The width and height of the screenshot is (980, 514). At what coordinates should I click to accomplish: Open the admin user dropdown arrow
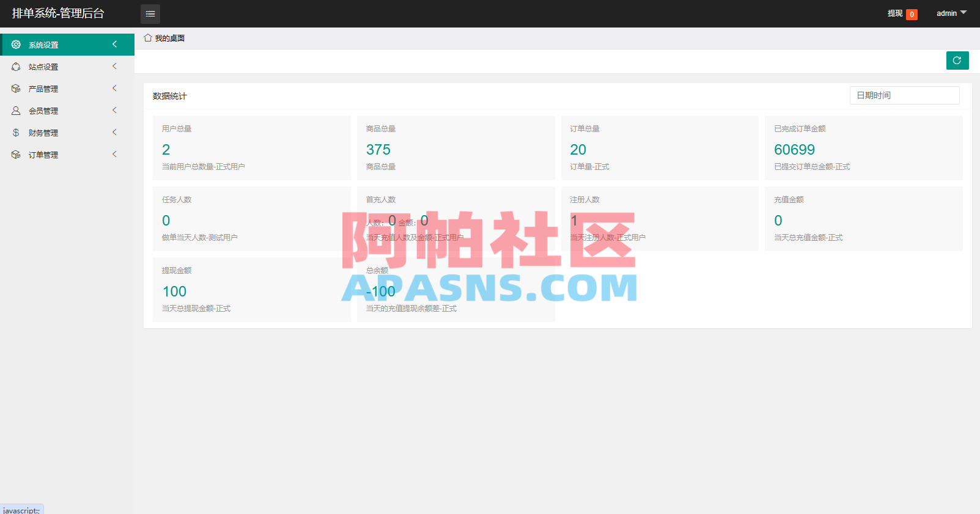tap(963, 12)
